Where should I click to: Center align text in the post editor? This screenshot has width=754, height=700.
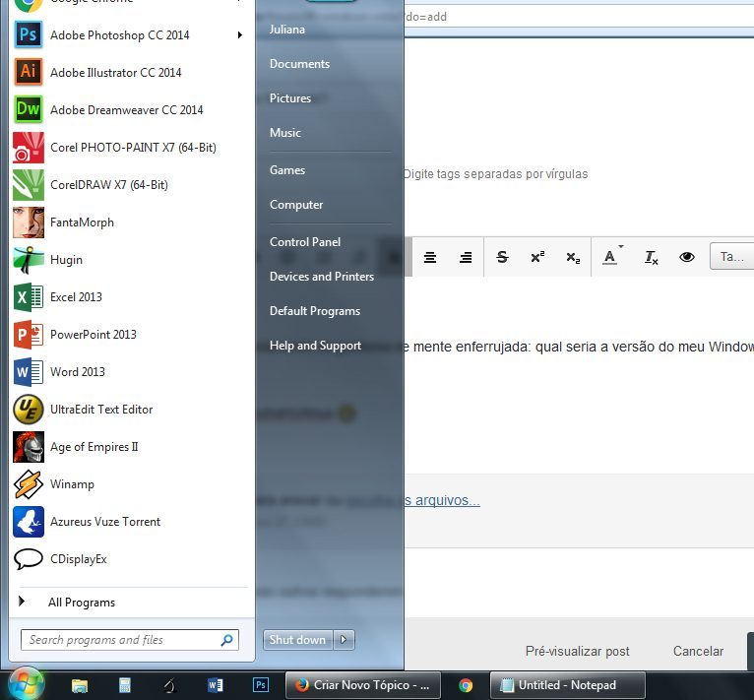[x=430, y=257]
